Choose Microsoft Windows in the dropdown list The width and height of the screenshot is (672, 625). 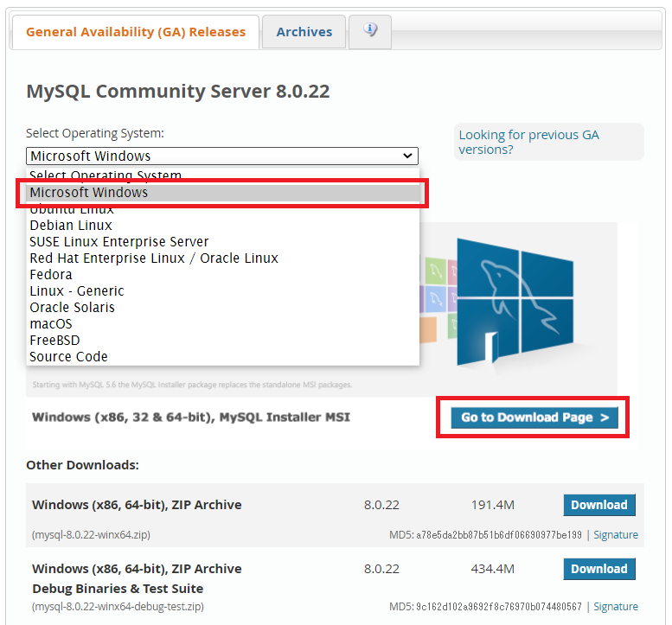[x=223, y=193]
